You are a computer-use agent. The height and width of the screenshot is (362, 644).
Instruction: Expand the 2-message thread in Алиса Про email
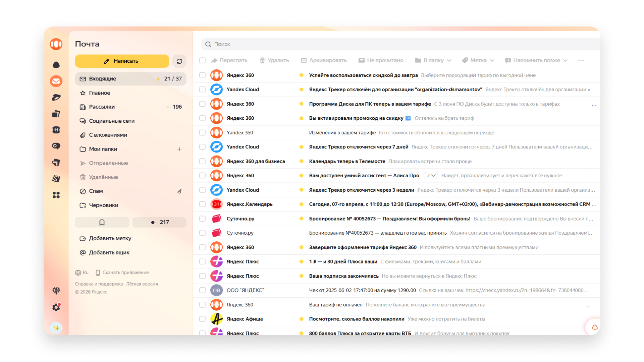coord(431,175)
